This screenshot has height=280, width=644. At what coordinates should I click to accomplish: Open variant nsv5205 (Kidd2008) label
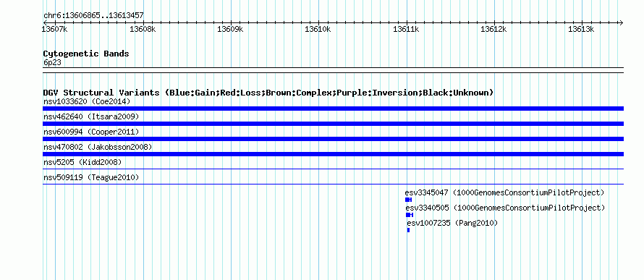click(x=82, y=162)
